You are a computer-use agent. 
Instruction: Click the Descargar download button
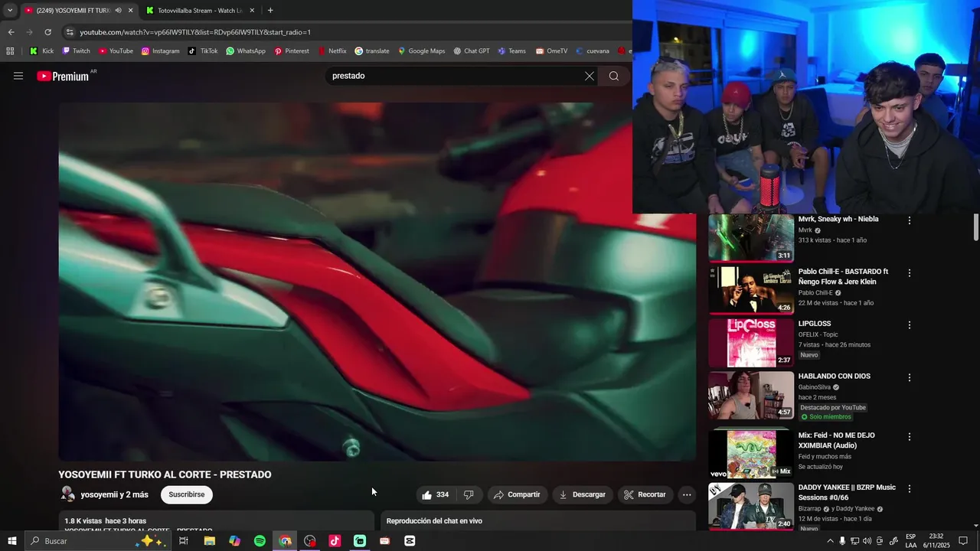pos(583,494)
